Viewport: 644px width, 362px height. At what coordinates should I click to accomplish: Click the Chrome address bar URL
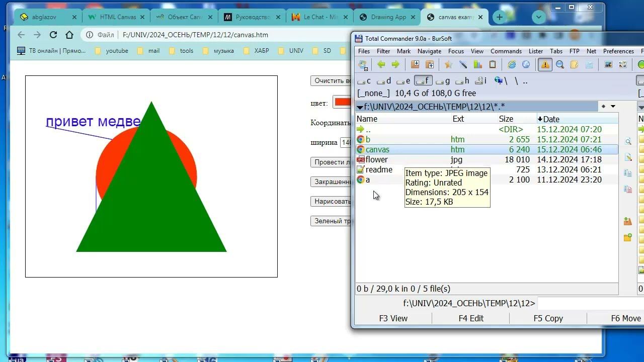click(x=196, y=35)
